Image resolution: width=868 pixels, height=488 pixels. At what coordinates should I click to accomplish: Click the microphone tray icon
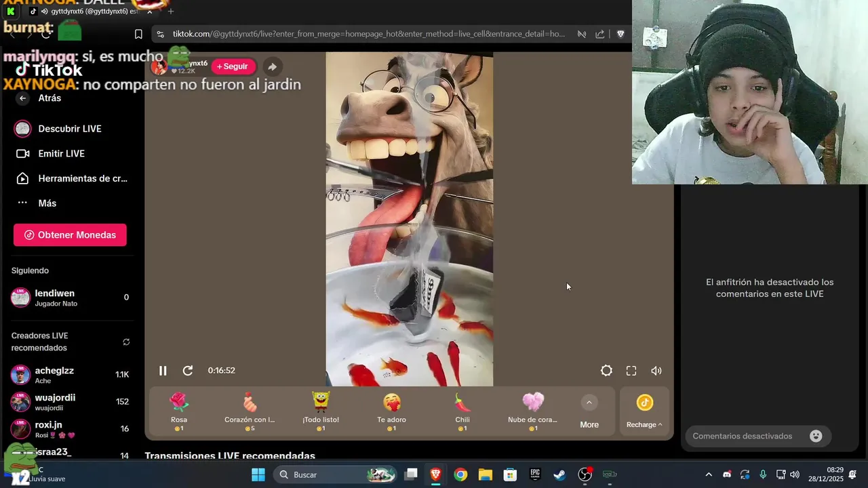(763, 474)
